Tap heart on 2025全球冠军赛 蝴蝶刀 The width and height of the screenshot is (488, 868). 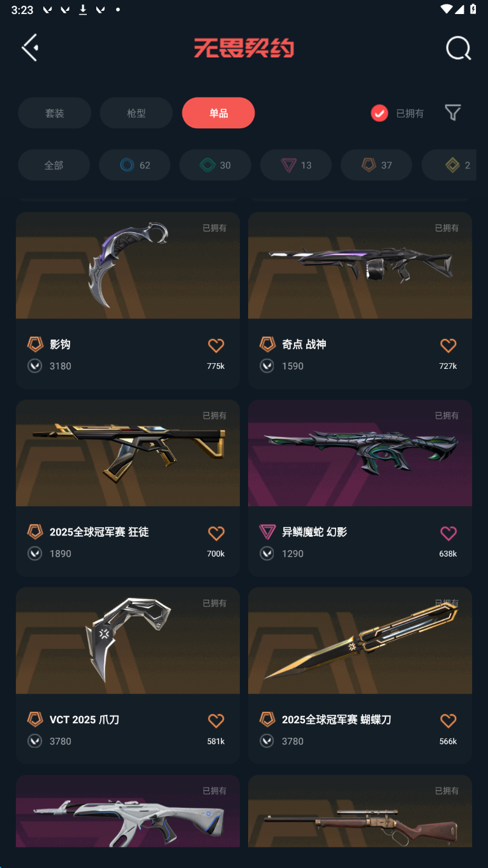click(x=448, y=721)
